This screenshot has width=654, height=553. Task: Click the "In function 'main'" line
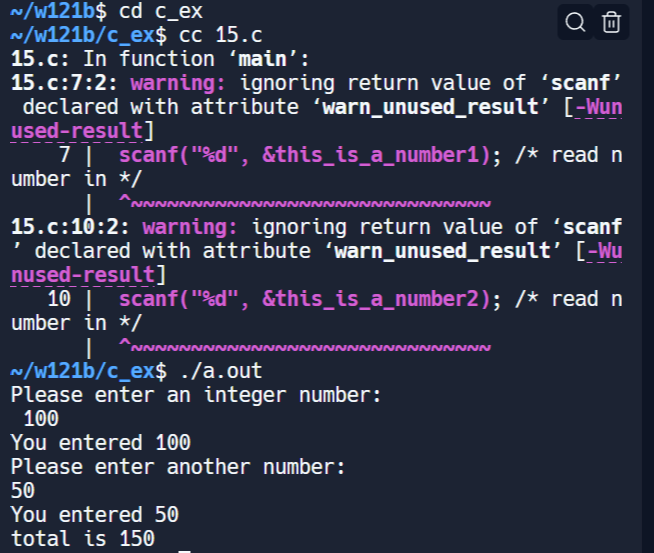click(x=160, y=59)
